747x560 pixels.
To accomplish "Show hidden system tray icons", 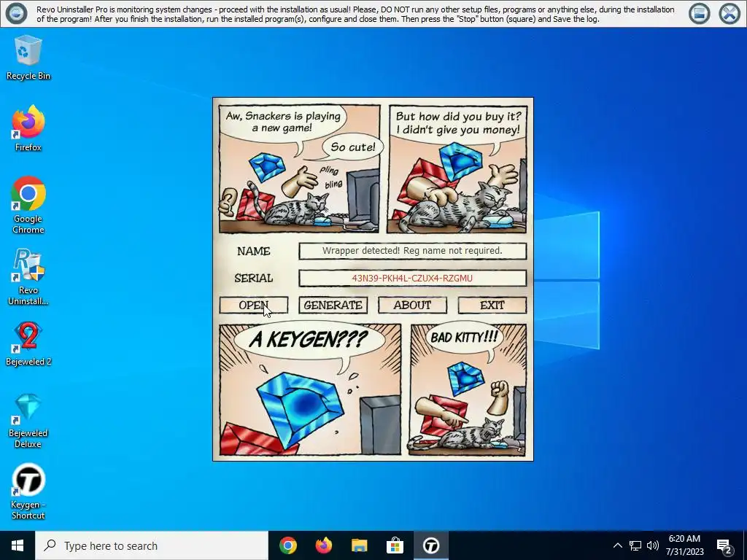I will [x=617, y=545].
